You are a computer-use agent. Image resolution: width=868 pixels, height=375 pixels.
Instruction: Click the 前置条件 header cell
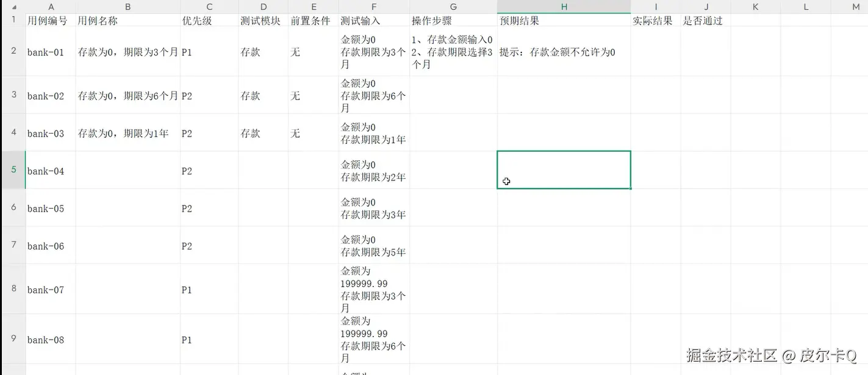[314, 20]
